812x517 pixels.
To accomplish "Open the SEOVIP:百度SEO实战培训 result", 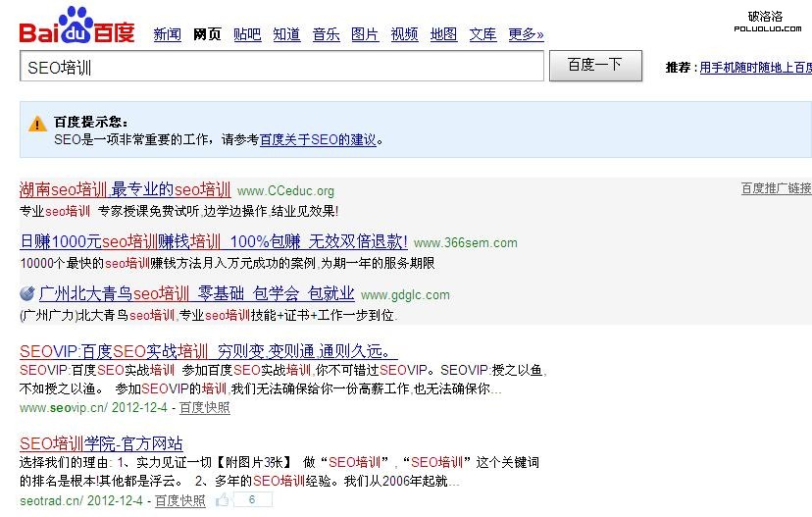I will 207,351.
